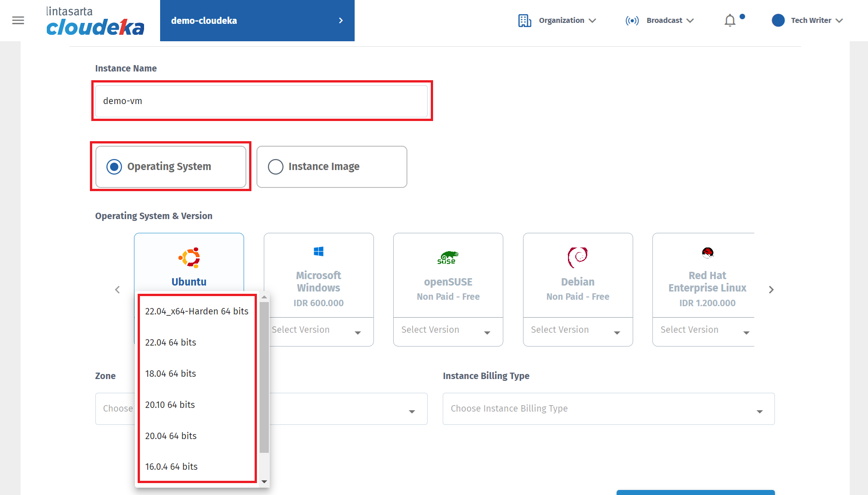Choose the Microsoft Windows logo icon
The width and height of the screenshot is (868, 495).
point(318,252)
